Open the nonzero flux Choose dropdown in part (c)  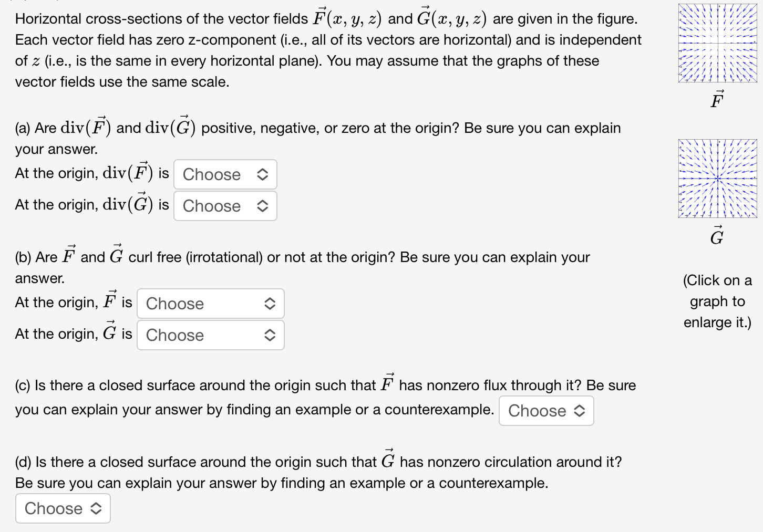pos(546,411)
